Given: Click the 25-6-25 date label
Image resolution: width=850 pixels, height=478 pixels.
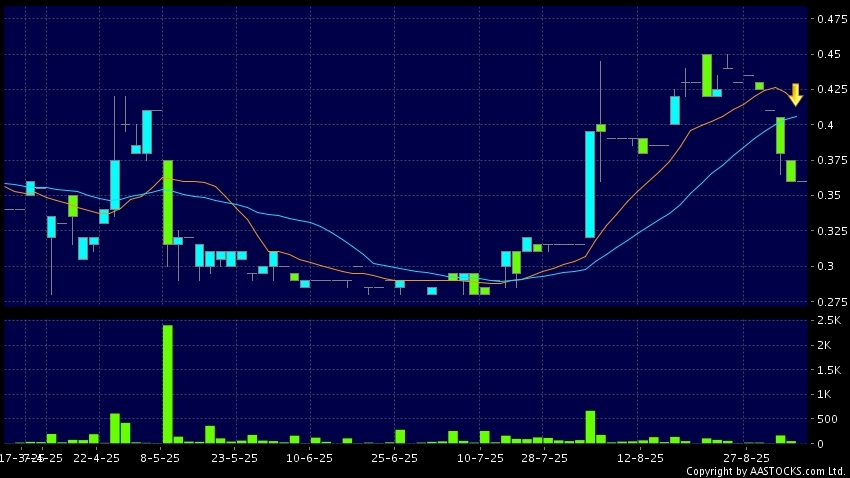Looking at the screenshot, I should coord(395,458).
